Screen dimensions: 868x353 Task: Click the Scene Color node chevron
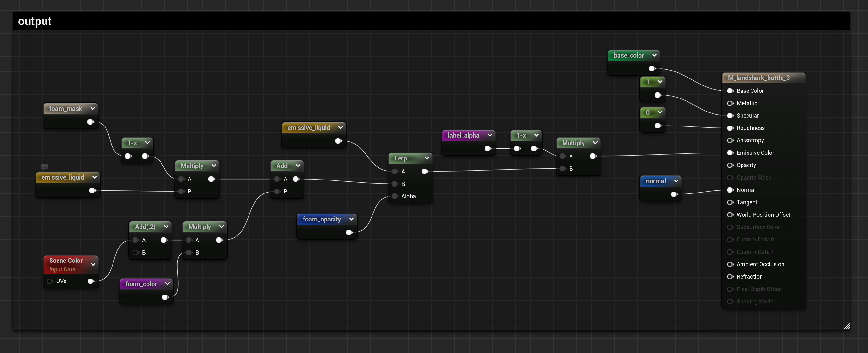point(93,264)
